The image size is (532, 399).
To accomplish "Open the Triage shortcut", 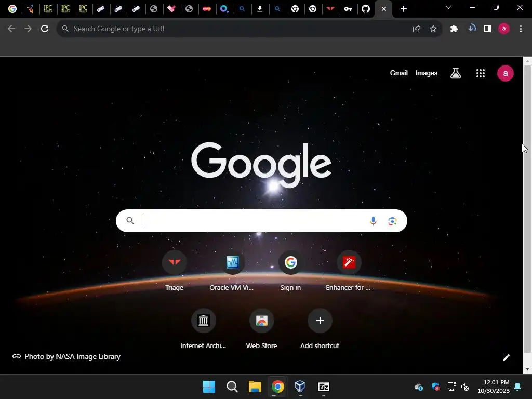I will pos(175,270).
